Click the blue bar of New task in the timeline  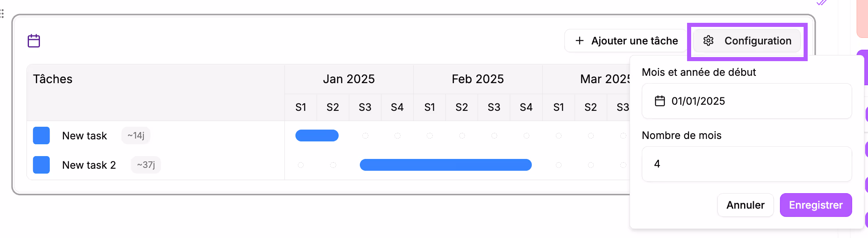[317, 135]
